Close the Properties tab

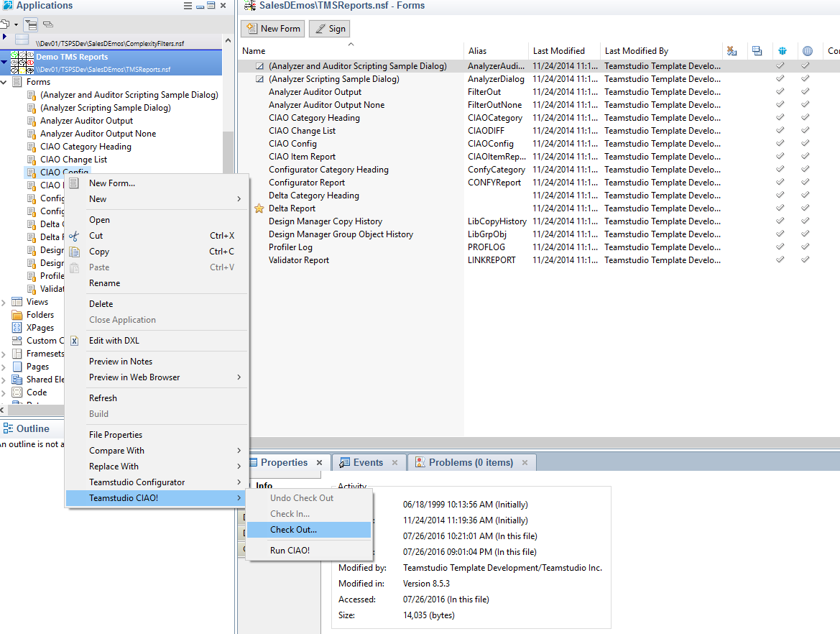pos(319,462)
